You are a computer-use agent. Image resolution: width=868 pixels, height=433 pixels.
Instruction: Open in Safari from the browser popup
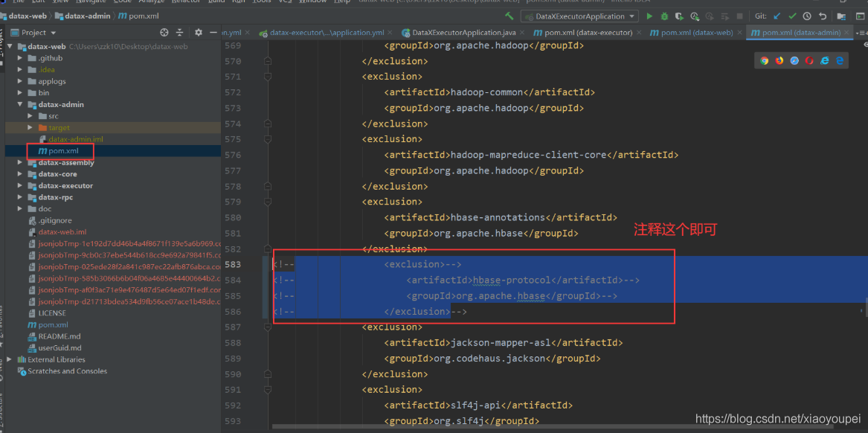click(x=794, y=61)
